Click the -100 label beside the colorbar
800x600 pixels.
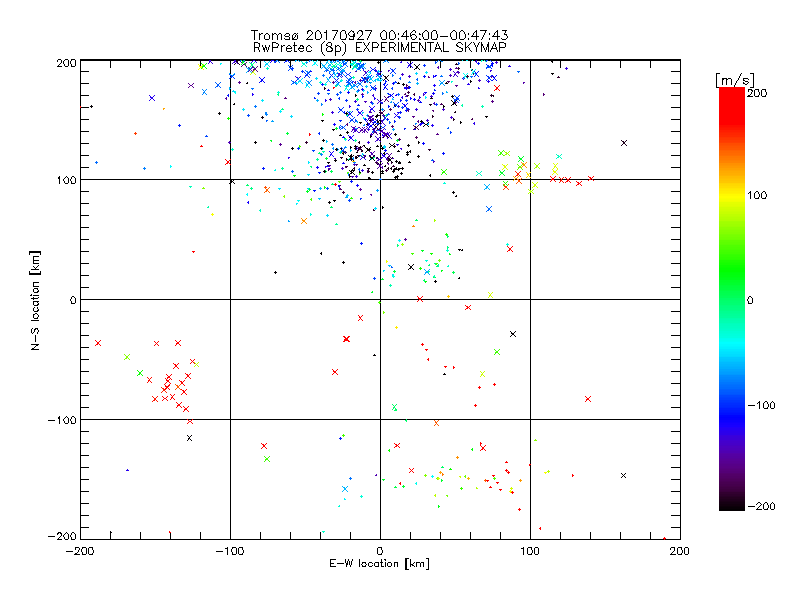pyautogui.click(x=761, y=405)
